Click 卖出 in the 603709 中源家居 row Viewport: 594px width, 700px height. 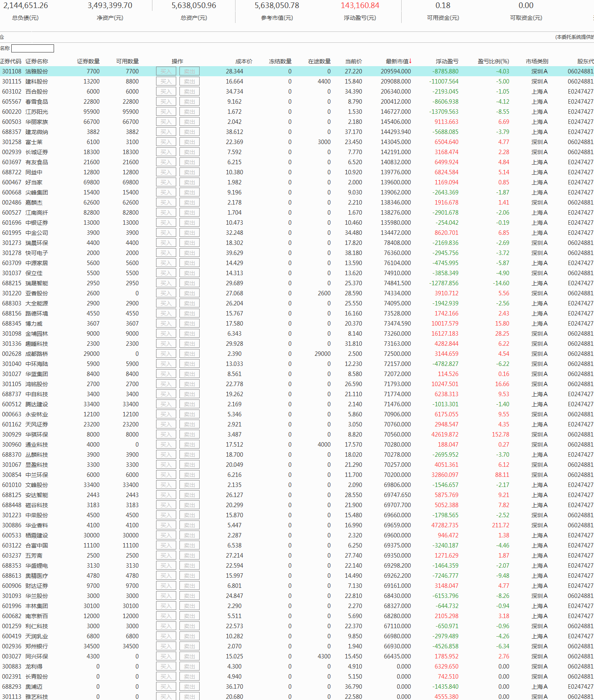(190, 263)
